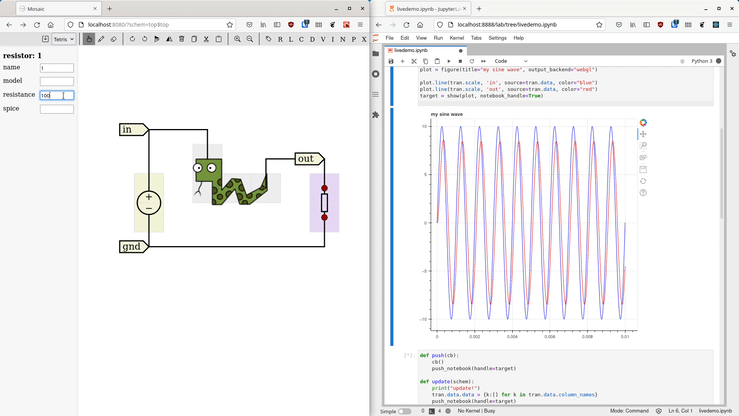This screenshot has width=739, height=416.
Task: Save the notebook using the toolbar icon
Action: point(392,61)
